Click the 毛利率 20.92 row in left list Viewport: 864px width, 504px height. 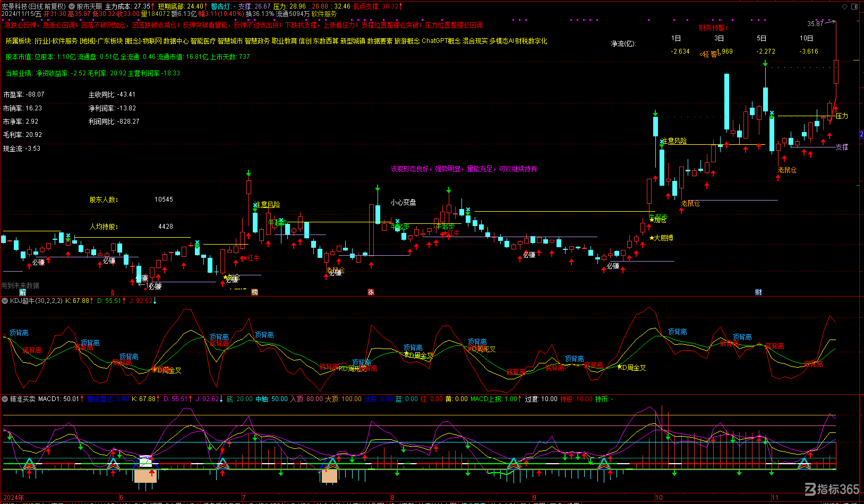pyautogui.click(x=22, y=135)
